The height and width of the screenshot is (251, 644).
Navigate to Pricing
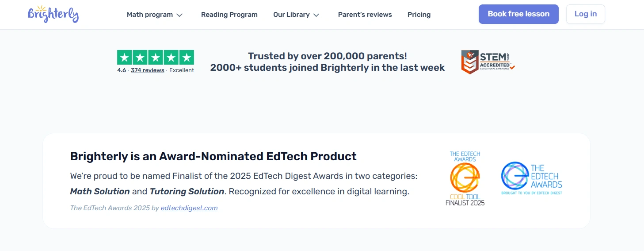click(419, 15)
